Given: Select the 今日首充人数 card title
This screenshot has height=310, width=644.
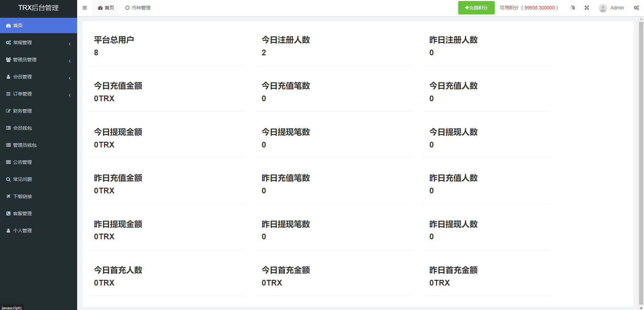Looking at the screenshot, I should (x=118, y=270).
